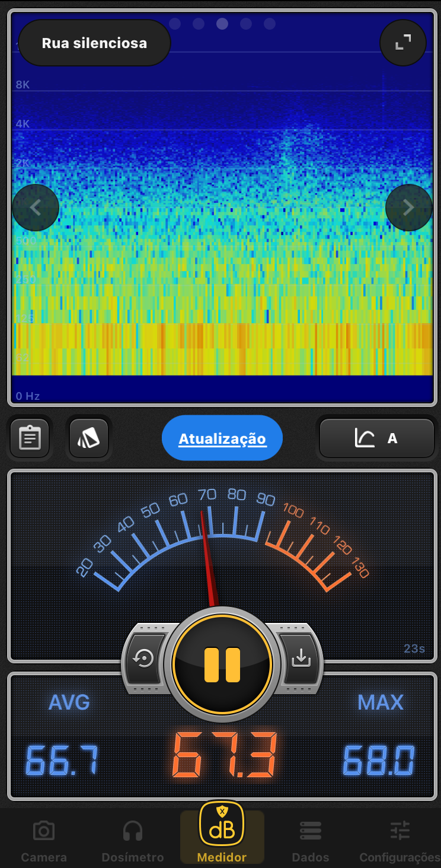Expand the spectrogram to fullscreen
The height and width of the screenshot is (868, 441).
coord(403,43)
